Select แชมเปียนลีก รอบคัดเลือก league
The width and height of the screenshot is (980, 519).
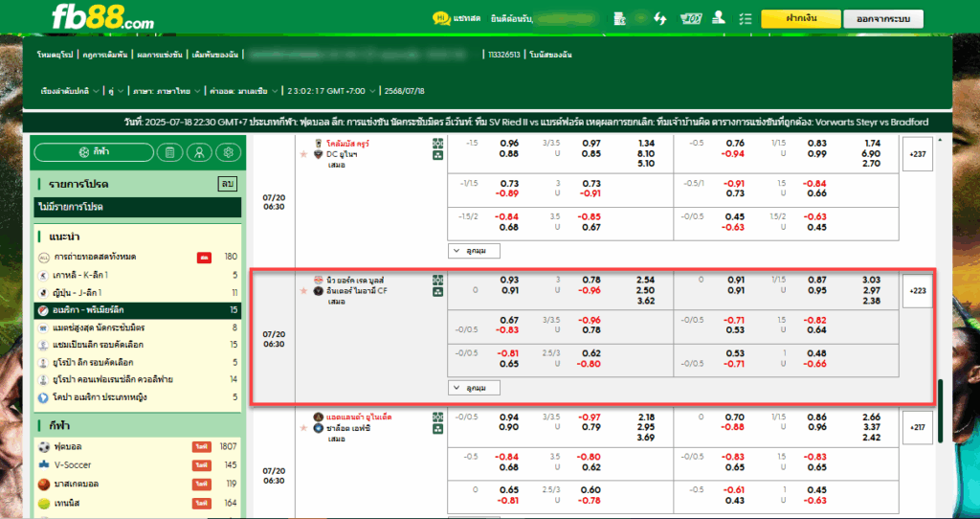click(138, 345)
